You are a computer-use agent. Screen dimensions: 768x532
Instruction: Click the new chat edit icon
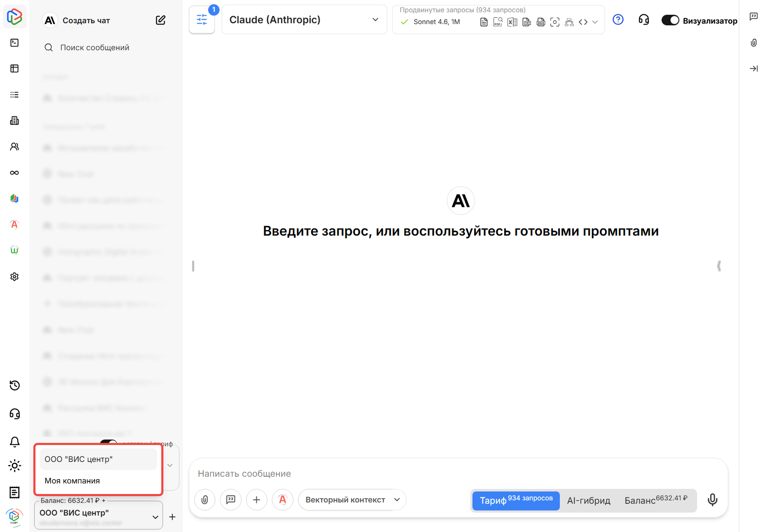[160, 20]
